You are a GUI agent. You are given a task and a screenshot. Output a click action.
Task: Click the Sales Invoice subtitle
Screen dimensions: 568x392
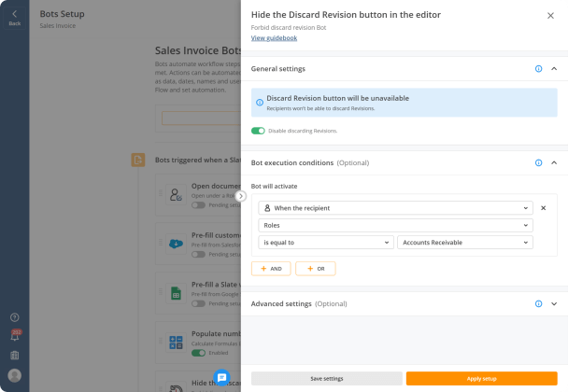pos(58,26)
